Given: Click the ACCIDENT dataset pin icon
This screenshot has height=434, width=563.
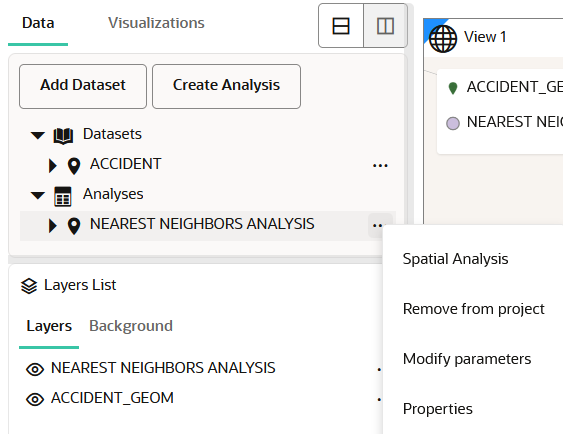Looking at the screenshot, I should tap(74, 166).
